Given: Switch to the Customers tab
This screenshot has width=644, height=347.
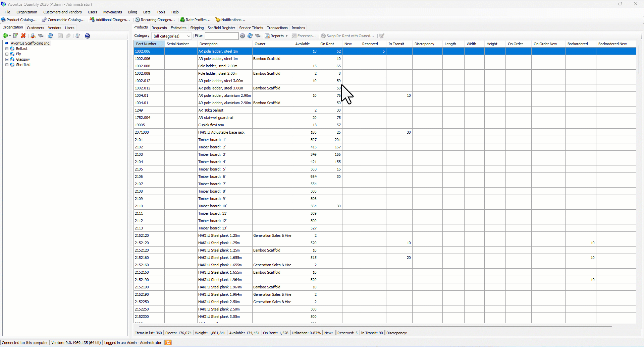Looking at the screenshot, I should click(36, 28).
